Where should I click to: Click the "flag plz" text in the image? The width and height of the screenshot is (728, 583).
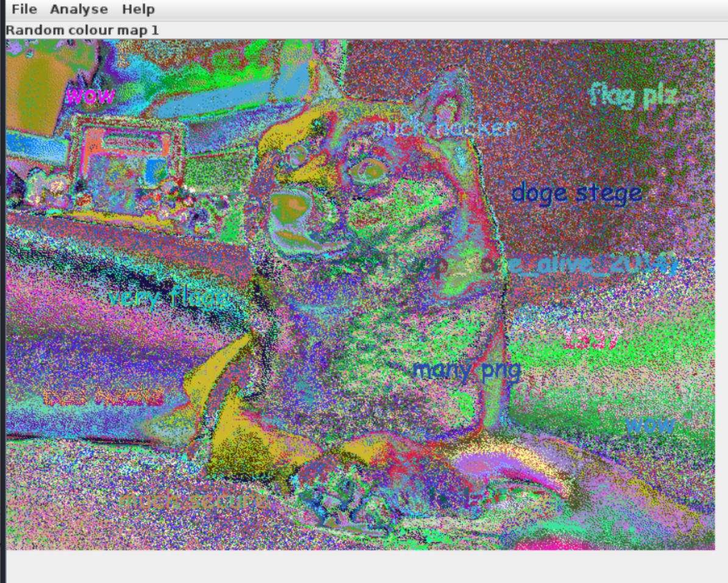pyautogui.click(x=634, y=96)
